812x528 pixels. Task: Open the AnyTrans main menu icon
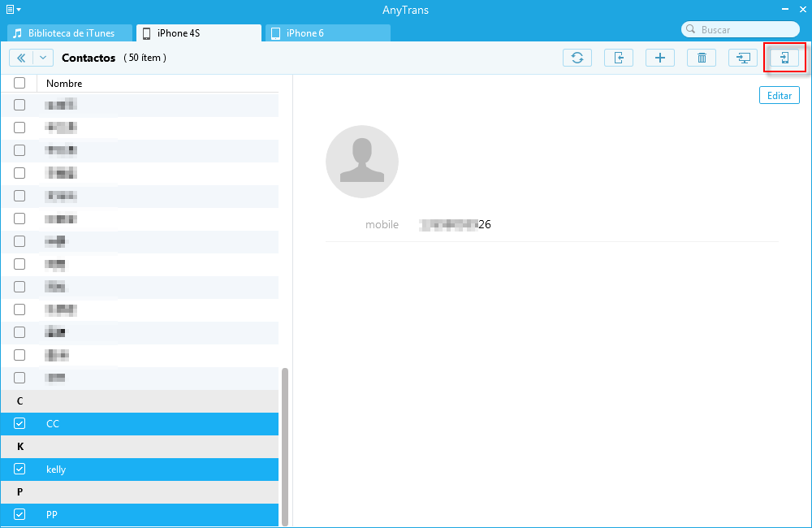[14, 9]
